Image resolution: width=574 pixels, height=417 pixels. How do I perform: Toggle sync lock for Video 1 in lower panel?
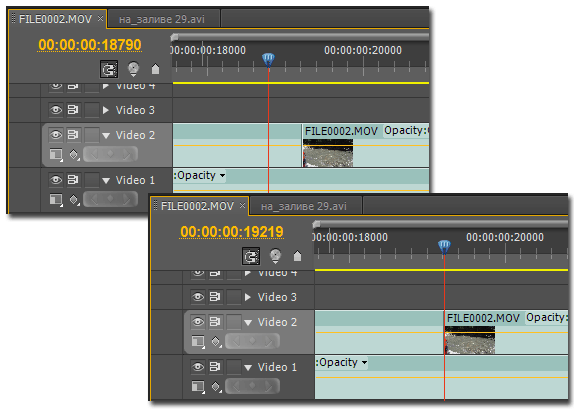(x=215, y=367)
